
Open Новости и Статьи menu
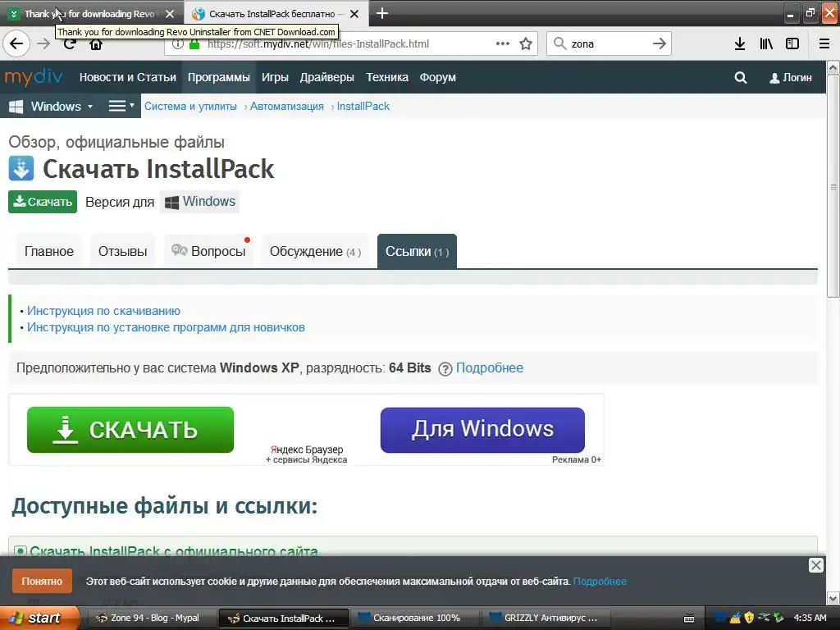(x=127, y=77)
